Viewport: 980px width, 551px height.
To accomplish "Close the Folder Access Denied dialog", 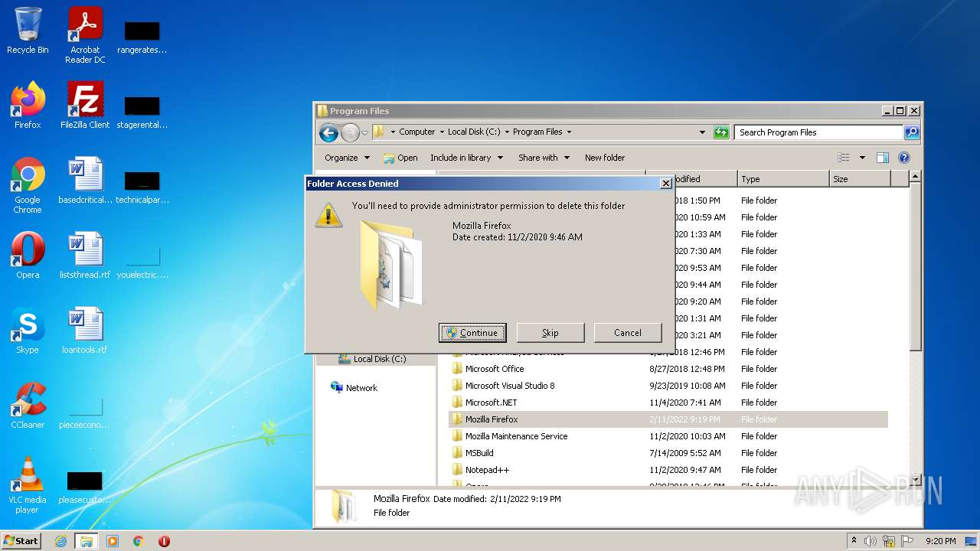I will pyautogui.click(x=665, y=184).
